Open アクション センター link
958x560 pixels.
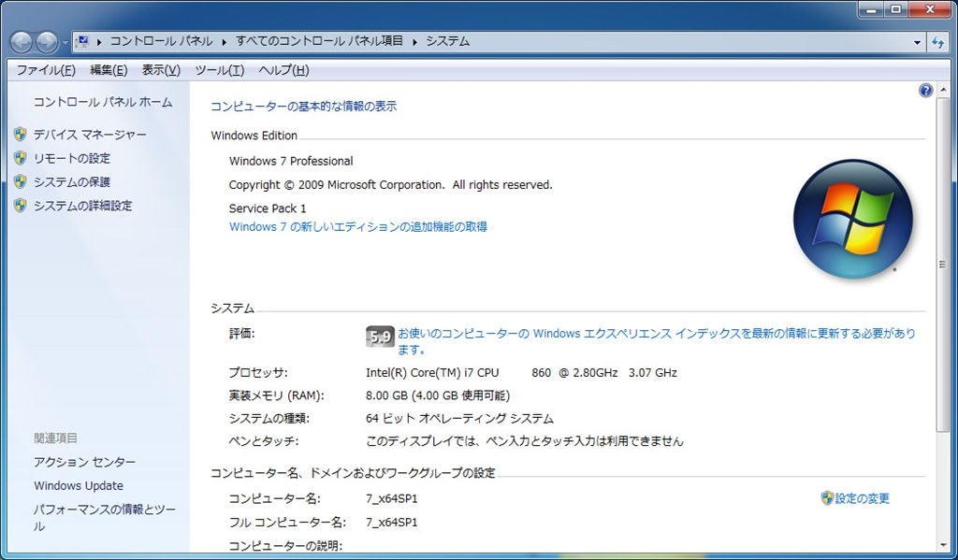(x=85, y=462)
